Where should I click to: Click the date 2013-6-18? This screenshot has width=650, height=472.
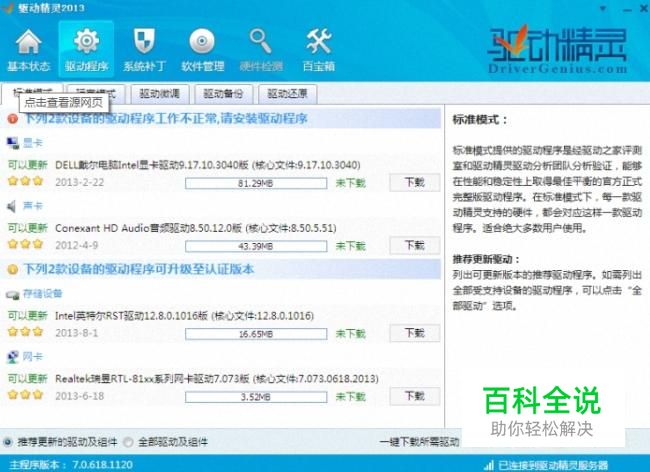(80, 396)
